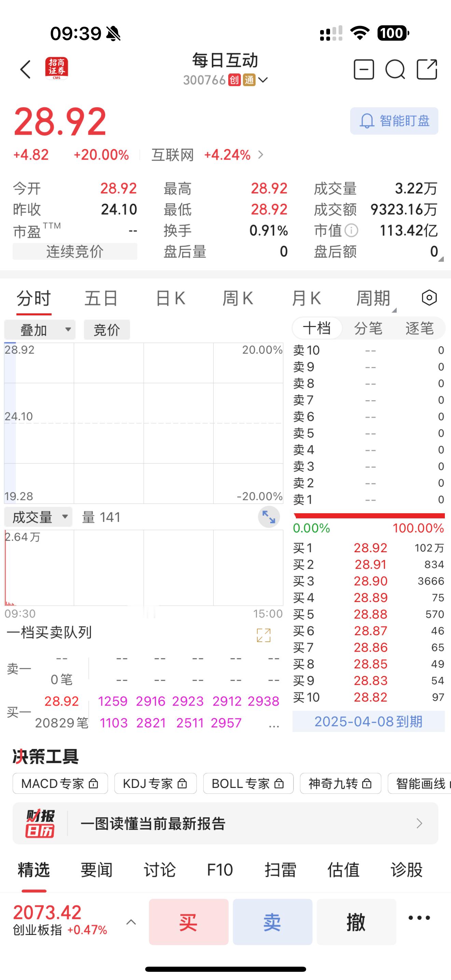
Task: Switch to 日K chart tab
Action: (170, 298)
